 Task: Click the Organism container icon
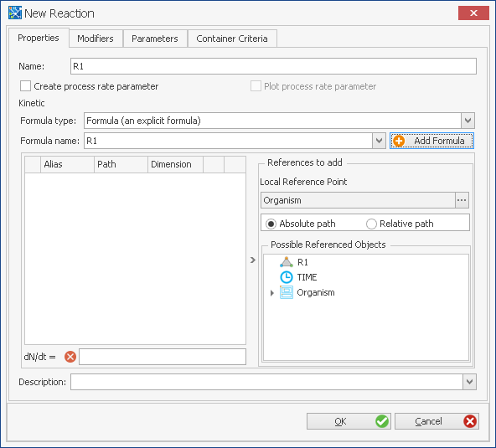point(287,292)
